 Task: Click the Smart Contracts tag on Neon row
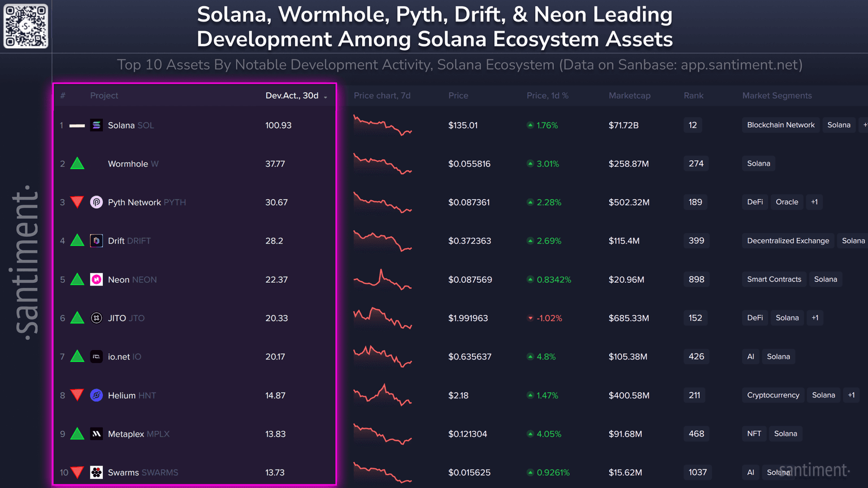(x=774, y=279)
